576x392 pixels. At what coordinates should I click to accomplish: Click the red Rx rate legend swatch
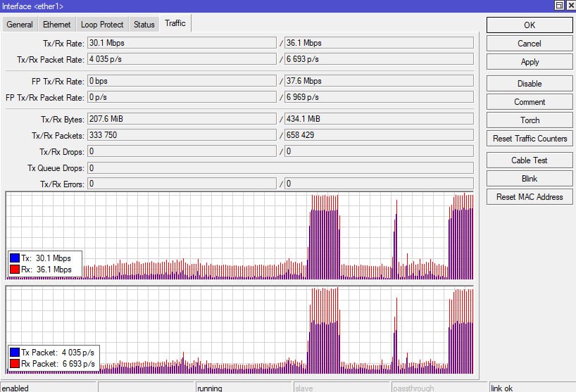[x=15, y=270]
